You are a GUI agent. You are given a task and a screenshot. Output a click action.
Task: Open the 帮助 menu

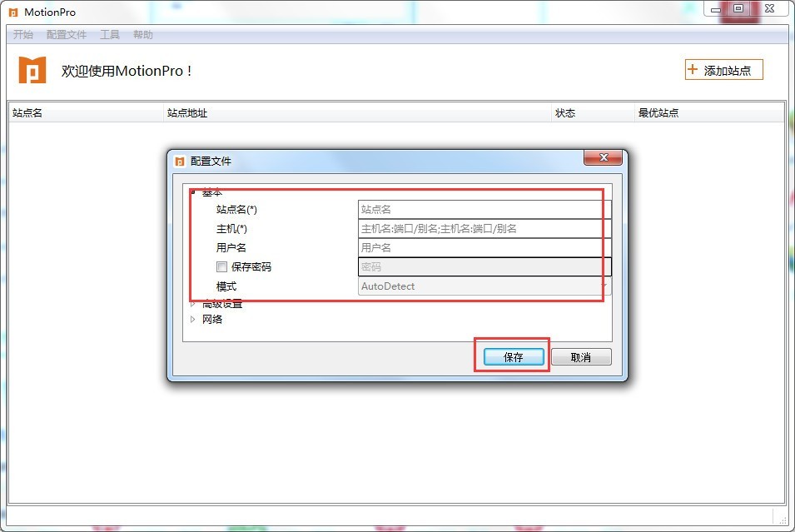pyautogui.click(x=143, y=34)
